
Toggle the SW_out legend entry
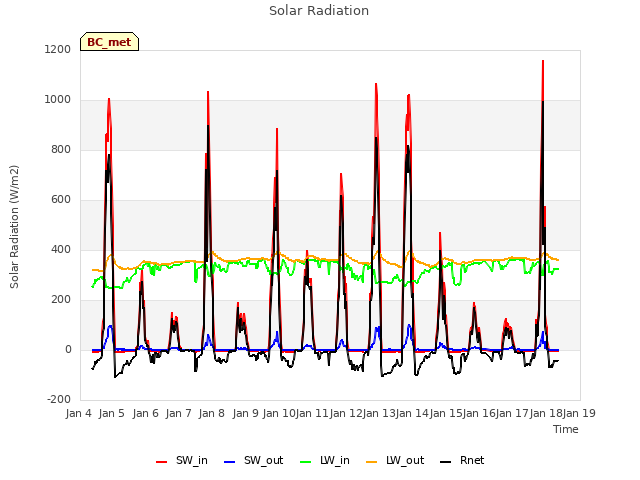pos(253,461)
